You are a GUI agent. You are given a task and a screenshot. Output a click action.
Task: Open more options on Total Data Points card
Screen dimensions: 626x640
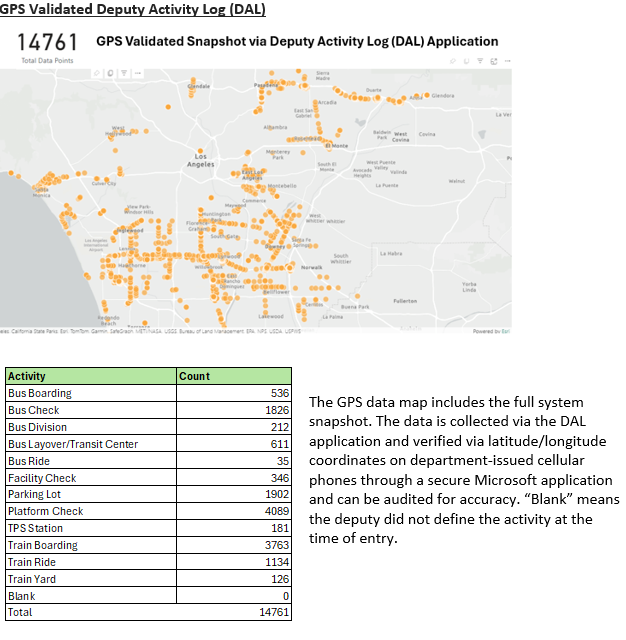point(137,73)
